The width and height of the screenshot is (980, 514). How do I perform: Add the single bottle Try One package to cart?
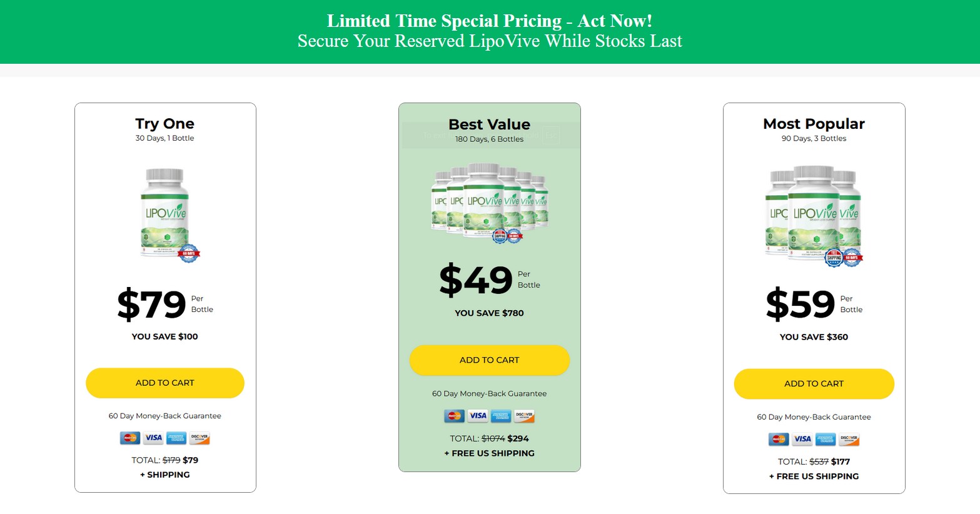point(164,383)
